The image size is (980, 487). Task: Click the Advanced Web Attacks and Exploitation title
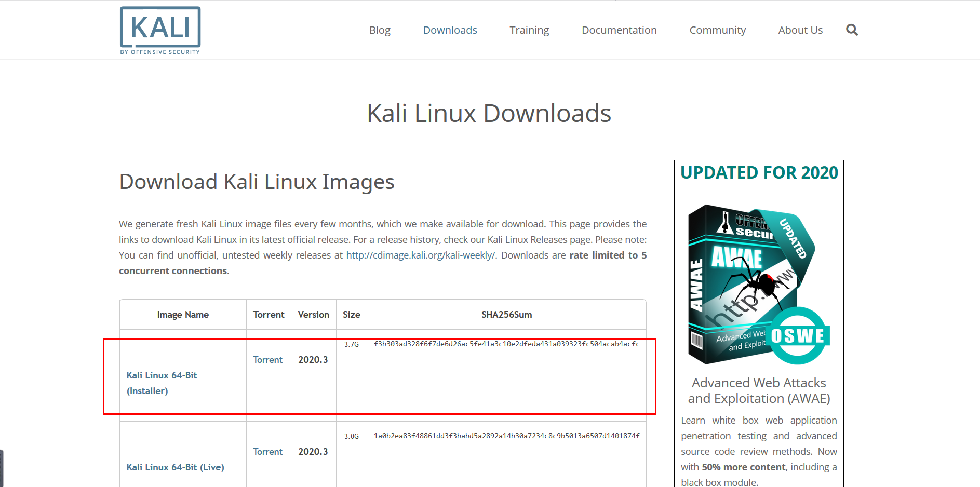point(759,390)
